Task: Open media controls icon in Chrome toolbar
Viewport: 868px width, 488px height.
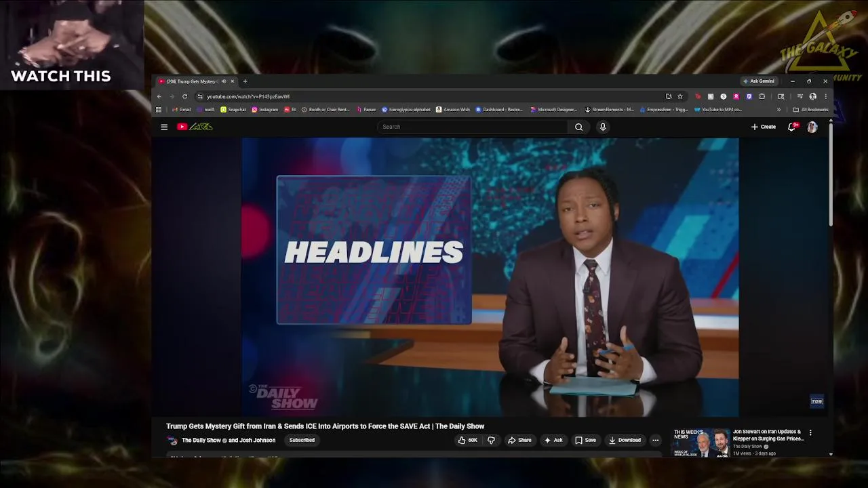Action: point(800,96)
